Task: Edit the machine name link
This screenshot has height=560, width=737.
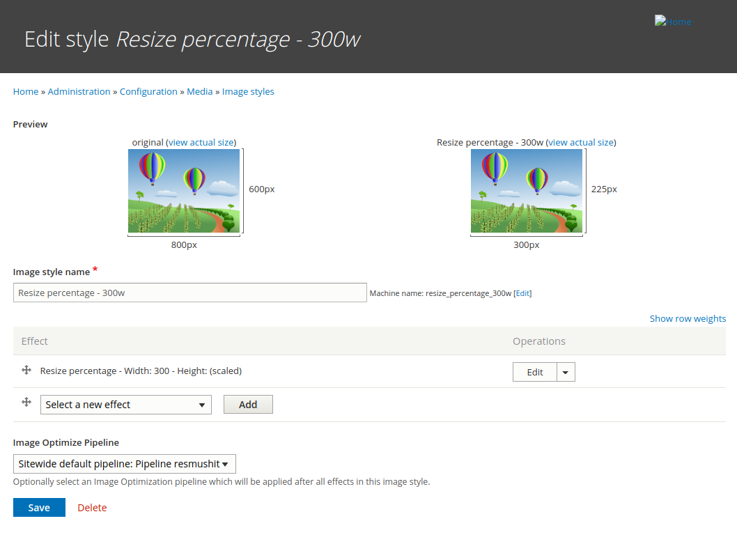Action: click(x=522, y=293)
